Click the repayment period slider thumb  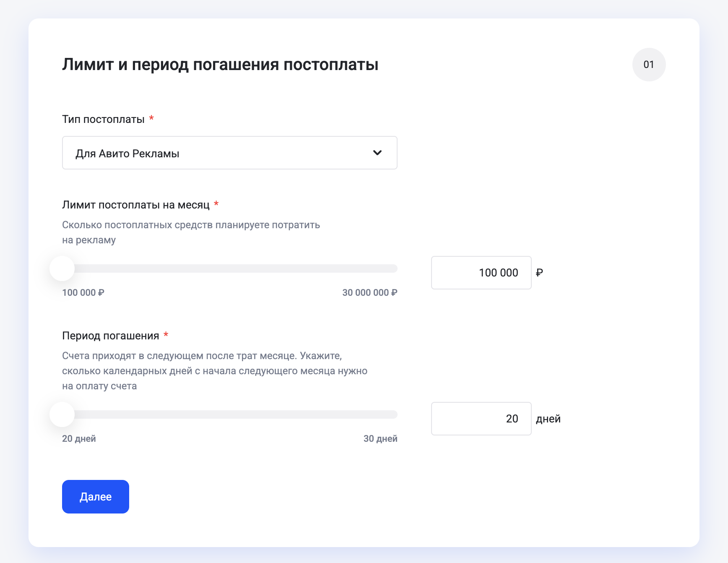[62, 414]
